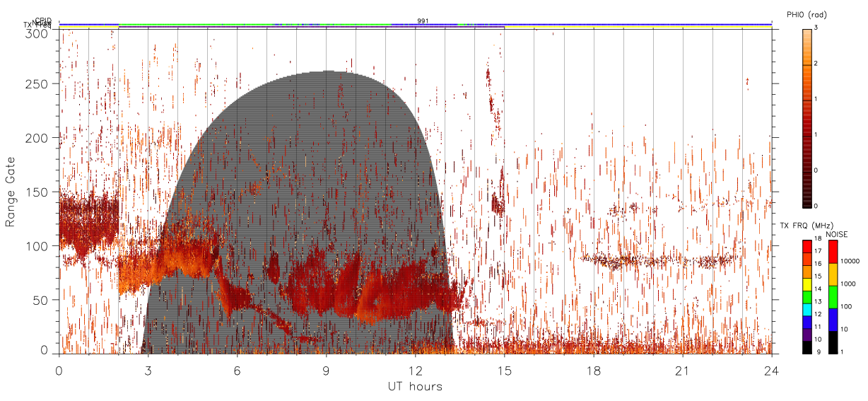Image resolution: width=868 pixels, height=401 pixels.
Task: Select the blue 11–12 MHz swatch in TX FRQ legend
Action: (807, 322)
